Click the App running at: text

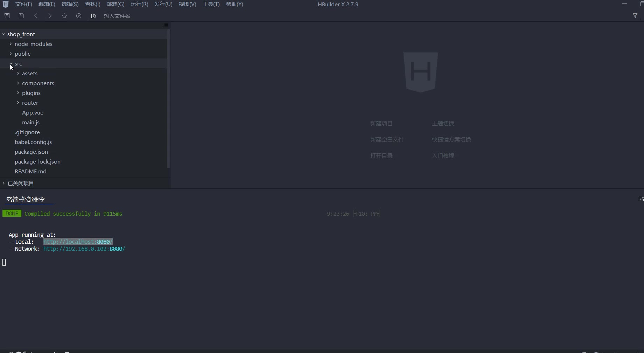(x=32, y=235)
